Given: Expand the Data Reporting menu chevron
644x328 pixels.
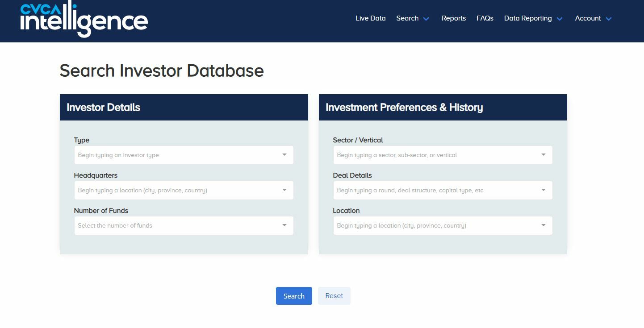Looking at the screenshot, I should (x=560, y=19).
